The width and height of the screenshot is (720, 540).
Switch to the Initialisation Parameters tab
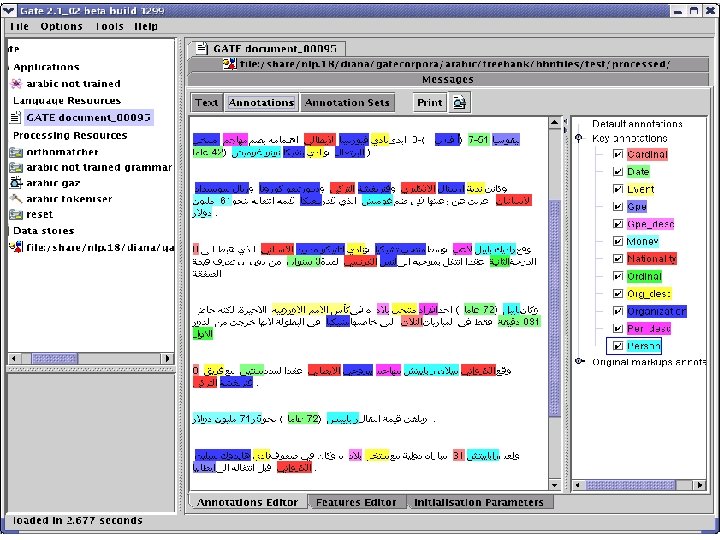pyautogui.click(x=479, y=502)
